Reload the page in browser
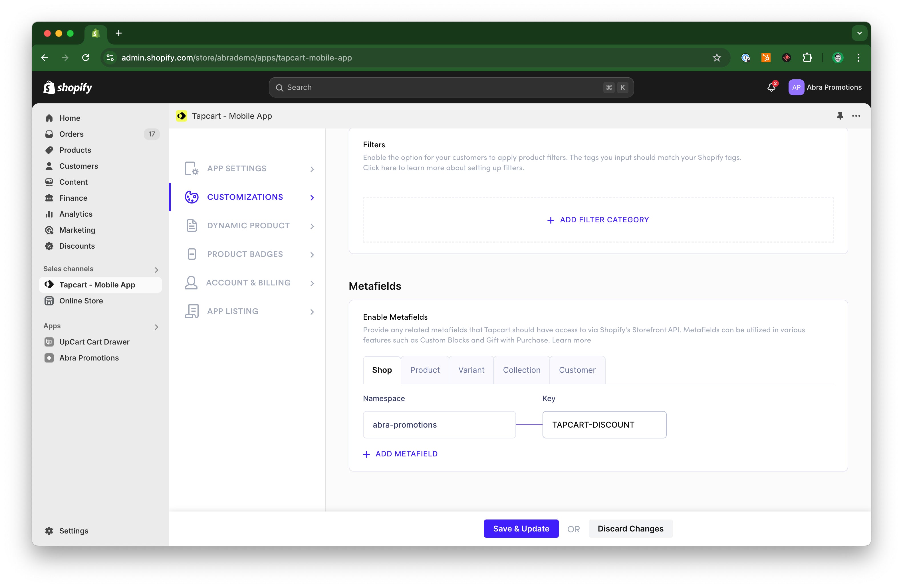903x588 pixels. (86, 58)
